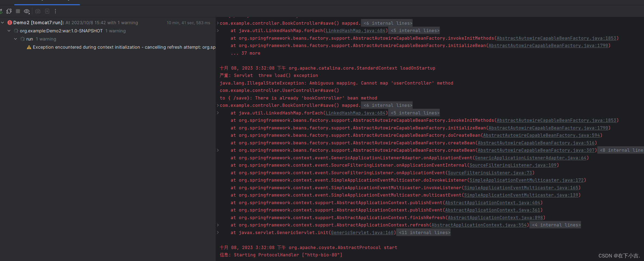The image size is (644, 261).
Task: Select org.example:Demo2:war:1.0-SNAPSHOT tree row
Action: tap(108, 31)
